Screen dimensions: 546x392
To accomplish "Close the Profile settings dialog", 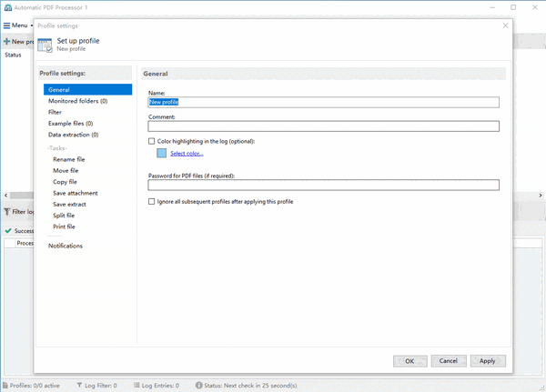I will (505, 25).
